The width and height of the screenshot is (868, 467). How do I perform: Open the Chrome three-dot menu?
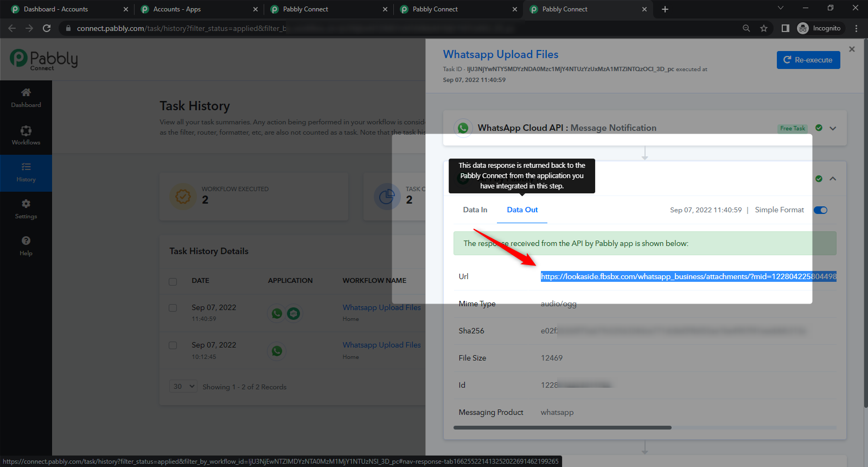click(857, 28)
